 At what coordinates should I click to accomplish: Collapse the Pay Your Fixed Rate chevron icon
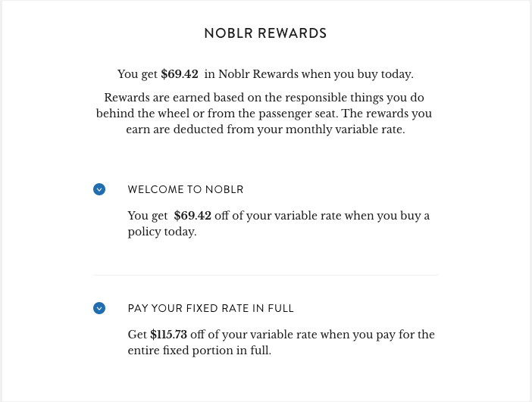(99, 308)
